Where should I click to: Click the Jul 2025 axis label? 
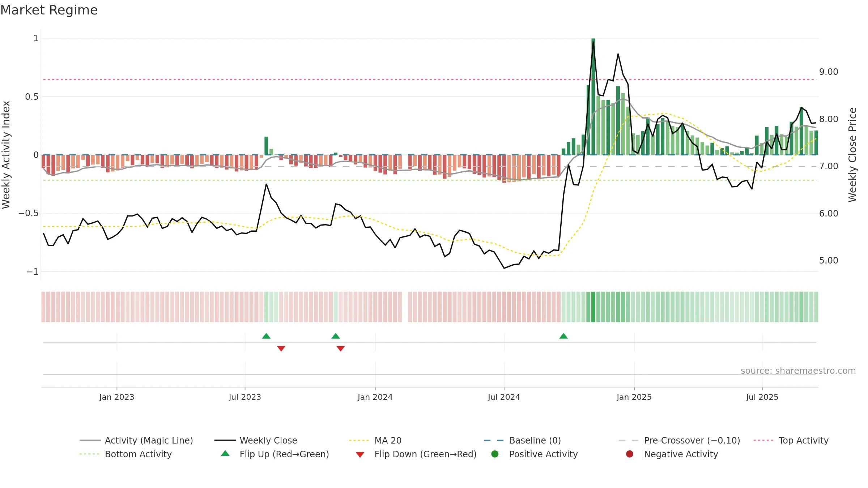click(762, 397)
